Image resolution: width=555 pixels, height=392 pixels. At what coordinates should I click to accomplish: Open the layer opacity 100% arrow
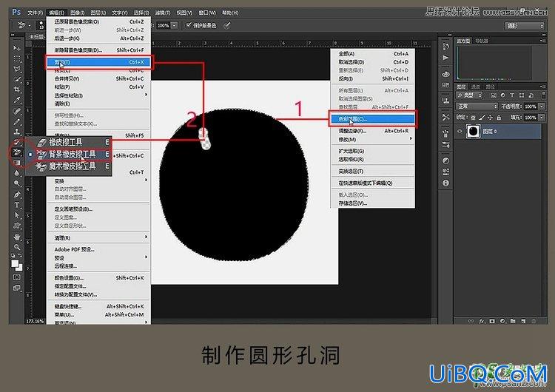[542, 107]
